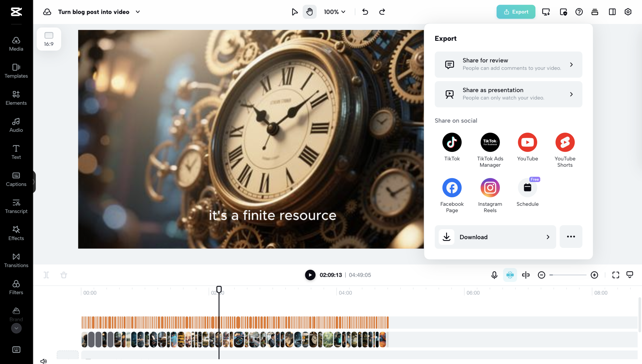Open Share for review option
This screenshot has width=642, height=364.
click(x=508, y=64)
